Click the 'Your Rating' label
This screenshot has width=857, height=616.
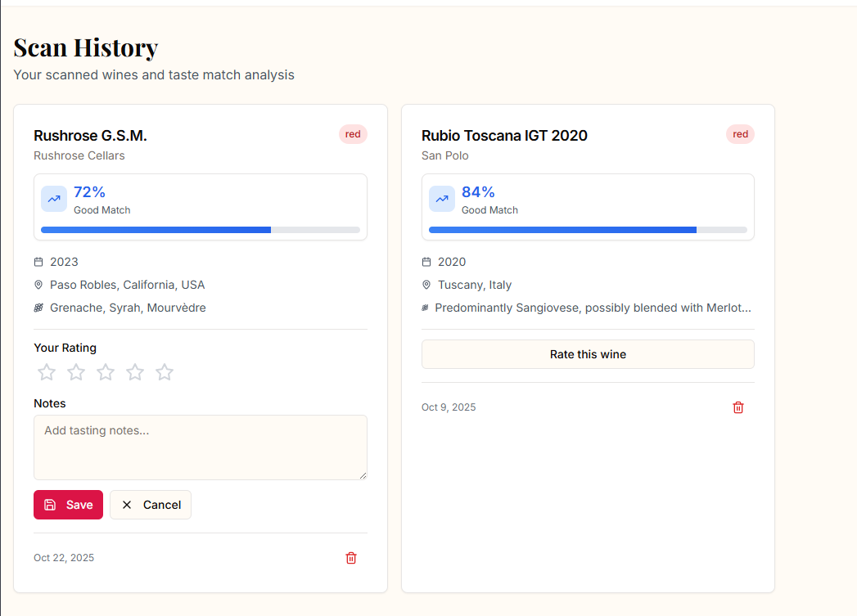point(65,348)
